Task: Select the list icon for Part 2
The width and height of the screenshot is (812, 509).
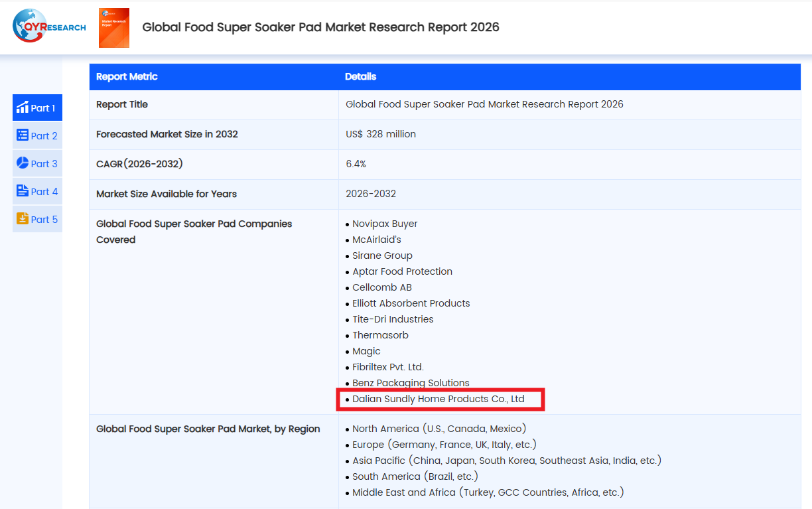Action: [x=23, y=135]
